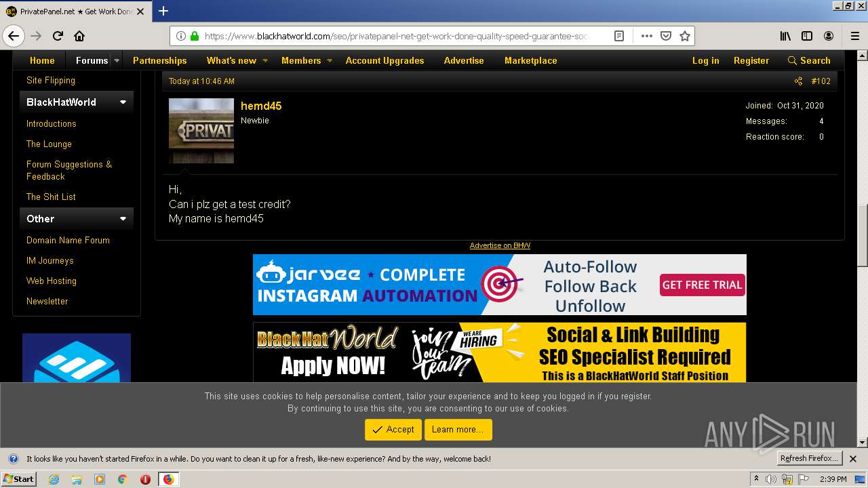Show hidden system tray icons arrow
Screen dimensions: 868x488
756,479
